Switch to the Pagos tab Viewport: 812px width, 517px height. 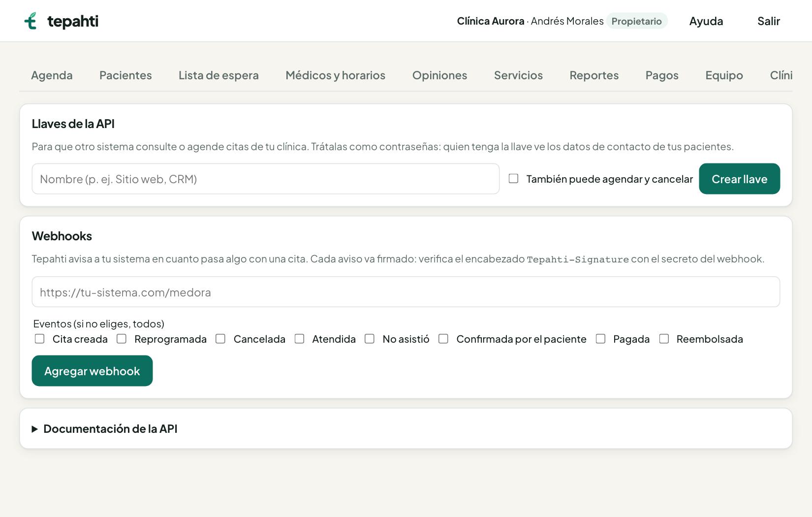662,75
